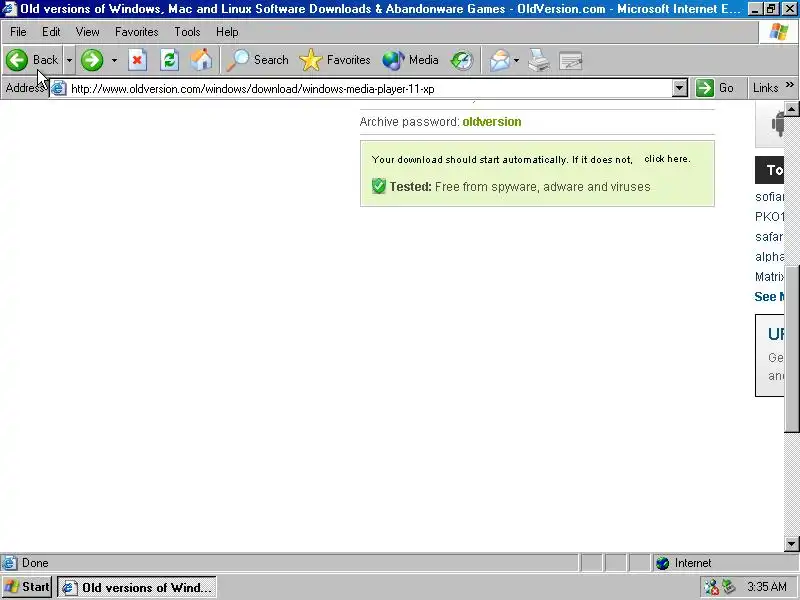Expand the Links toolbar chevron
The width and height of the screenshot is (800, 600).
click(x=790, y=85)
